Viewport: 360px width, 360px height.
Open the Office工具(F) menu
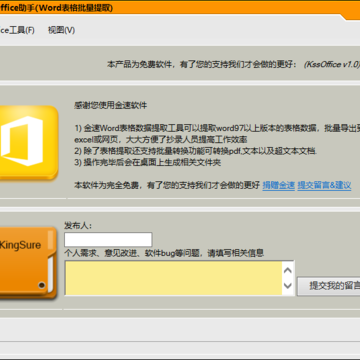(x=17, y=30)
